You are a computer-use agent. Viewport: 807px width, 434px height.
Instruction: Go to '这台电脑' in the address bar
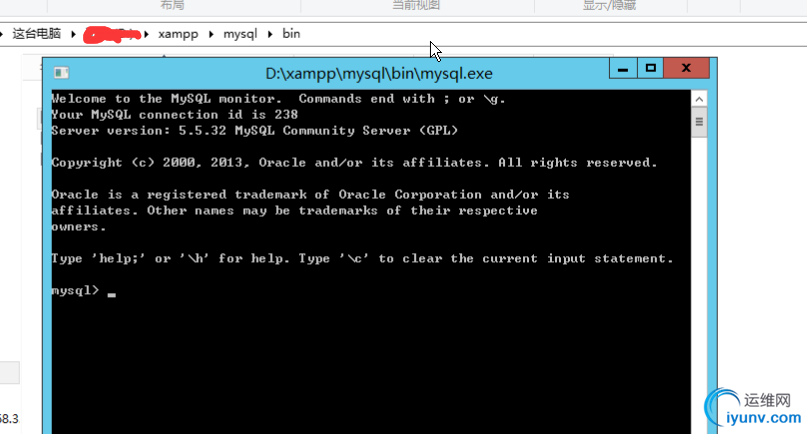pyautogui.click(x=37, y=34)
